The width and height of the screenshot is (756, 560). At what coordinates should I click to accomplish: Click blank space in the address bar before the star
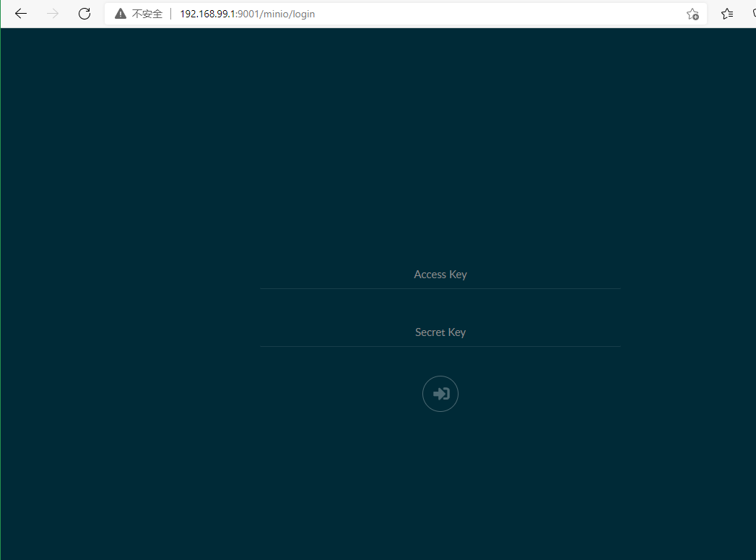pyautogui.click(x=505, y=14)
